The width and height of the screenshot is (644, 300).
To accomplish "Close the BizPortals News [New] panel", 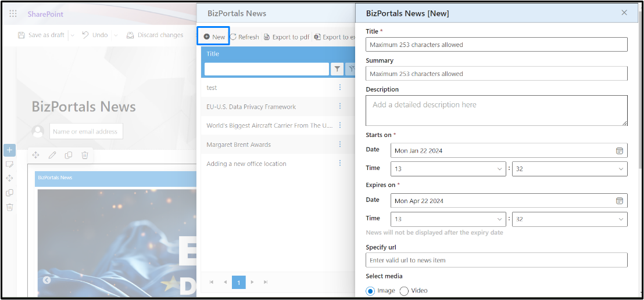I will 624,13.
